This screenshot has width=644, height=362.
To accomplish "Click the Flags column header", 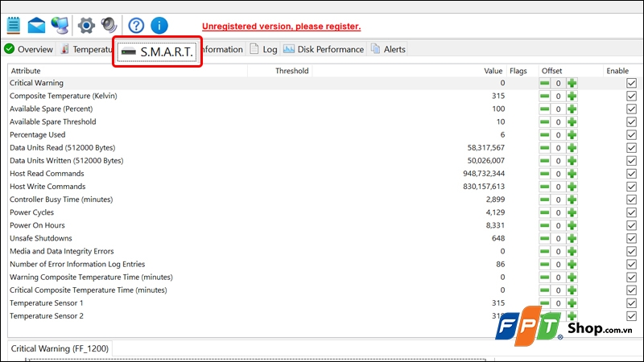I will tap(522, 71).
